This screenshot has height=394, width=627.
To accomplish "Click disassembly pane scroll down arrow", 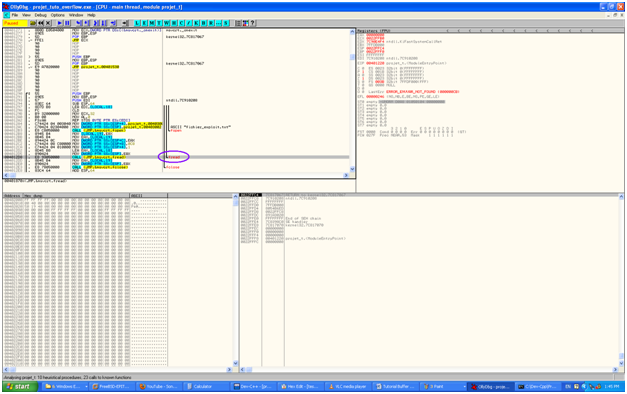I will [352, 169].
